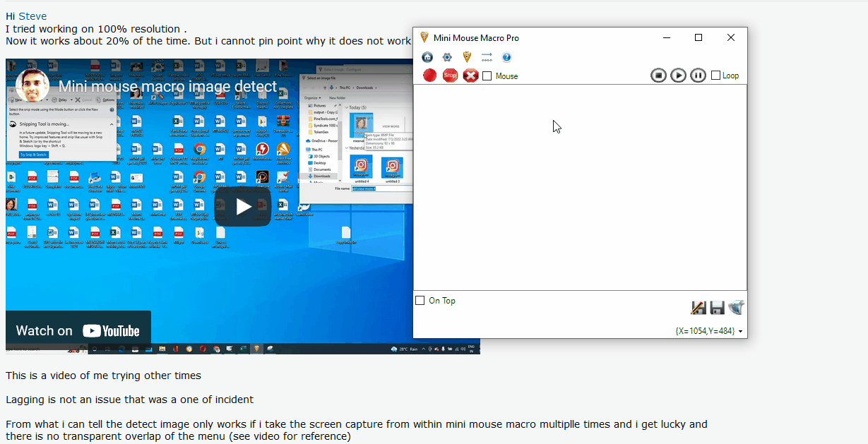Open the dropdown arrow beside the coordinates

coord(741,331)
